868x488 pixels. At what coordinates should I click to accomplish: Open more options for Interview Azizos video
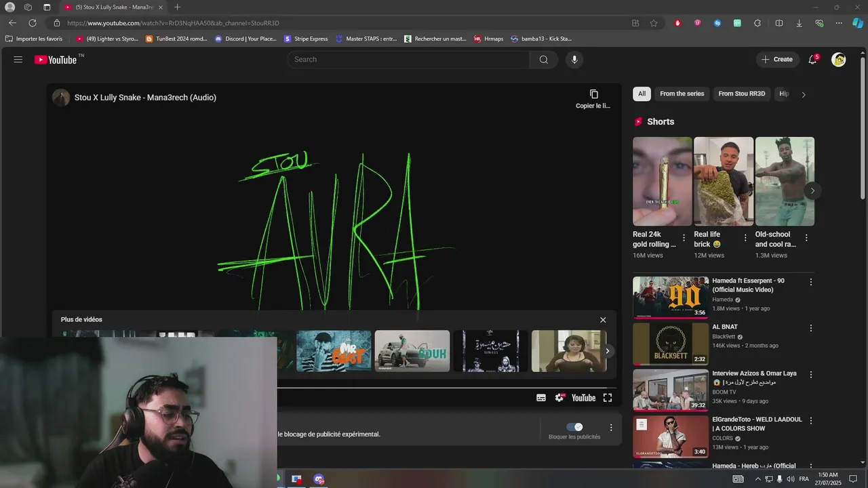pyautogui.click(x=810, y=374)
